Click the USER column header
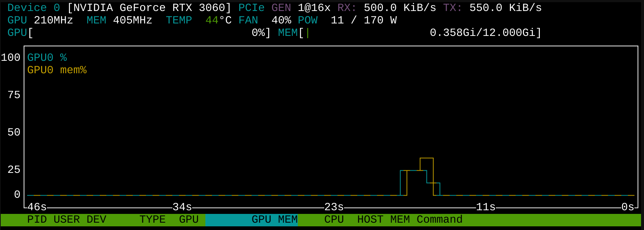The image size is (644, 230). pos(67,219)
